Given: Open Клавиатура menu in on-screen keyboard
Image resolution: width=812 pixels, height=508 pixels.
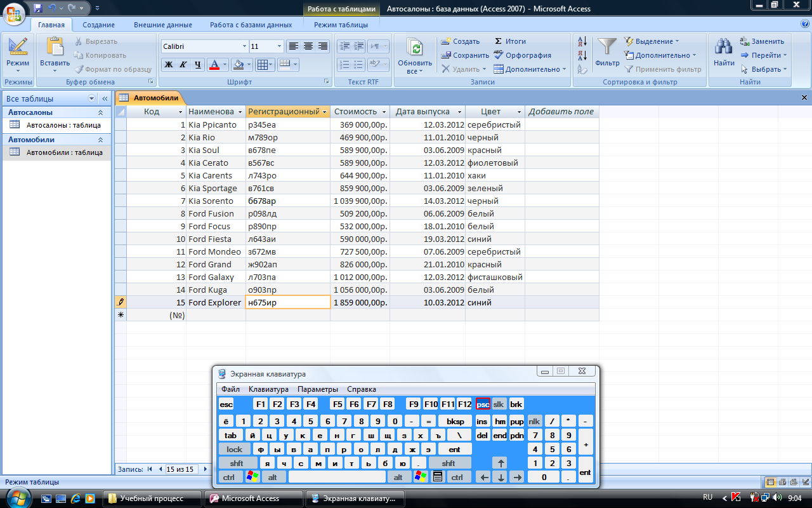Looking at the screenshot, I should coord(268,389).
